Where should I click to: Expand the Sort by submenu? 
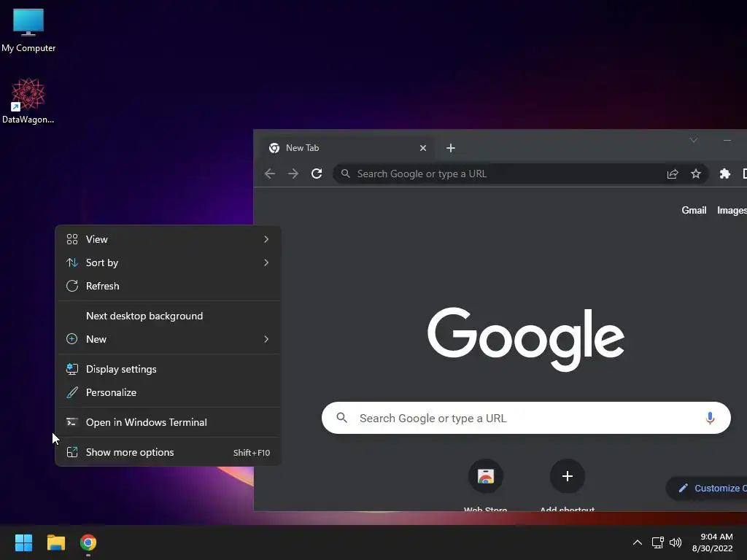click(169, 262)
